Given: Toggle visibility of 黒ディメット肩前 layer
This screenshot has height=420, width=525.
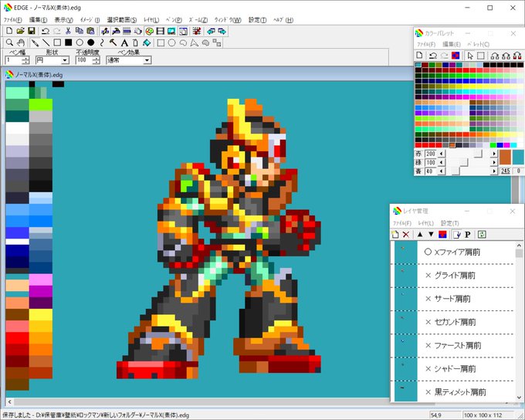Looking at the screenshot, I should pos(428,392).
